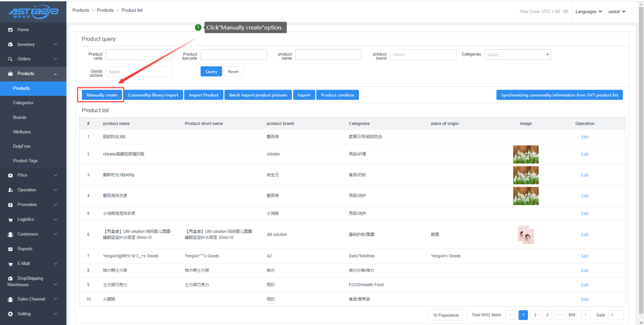Image resolution: width=644 pixels, height=325 pixels.
Task: Click the Home icon in sidebar
Action: (10, 30)
